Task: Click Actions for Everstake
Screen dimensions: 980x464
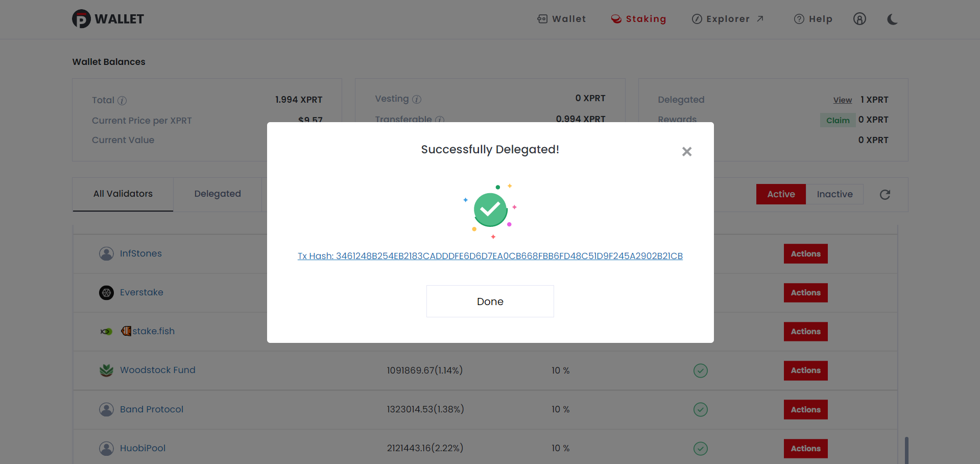Action: 805,292
